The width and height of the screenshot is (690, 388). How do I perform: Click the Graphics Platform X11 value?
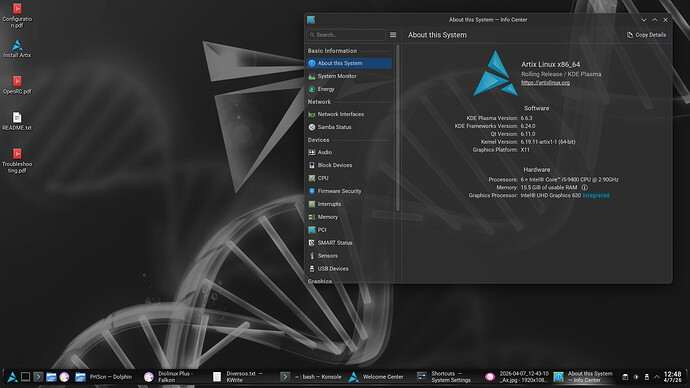point(525,150)
